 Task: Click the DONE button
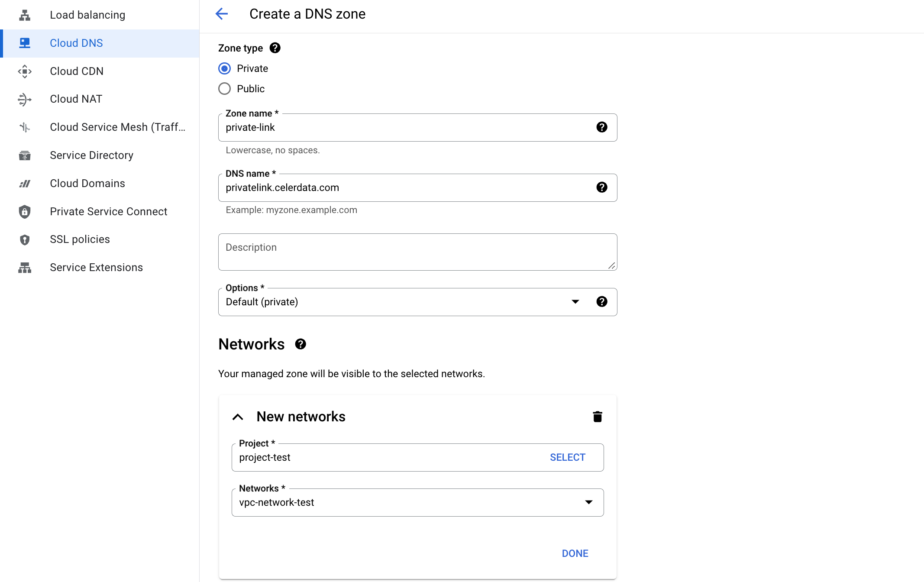click(575, 553)
